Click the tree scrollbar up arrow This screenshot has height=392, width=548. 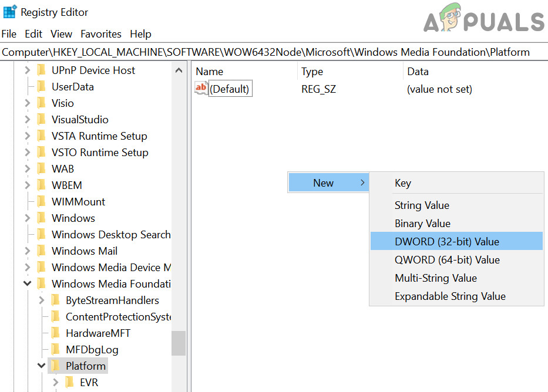click(x=179, y=70)
